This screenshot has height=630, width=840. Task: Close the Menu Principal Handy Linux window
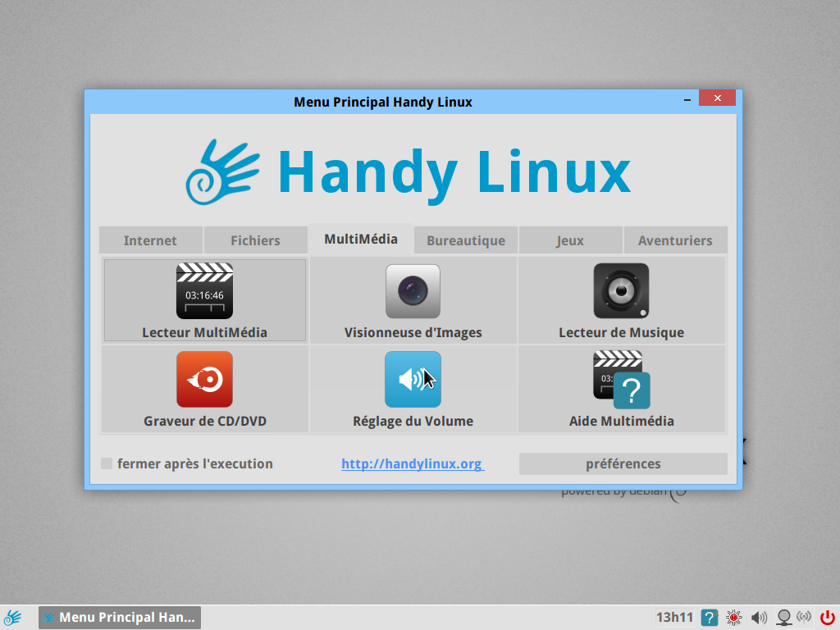717,98
